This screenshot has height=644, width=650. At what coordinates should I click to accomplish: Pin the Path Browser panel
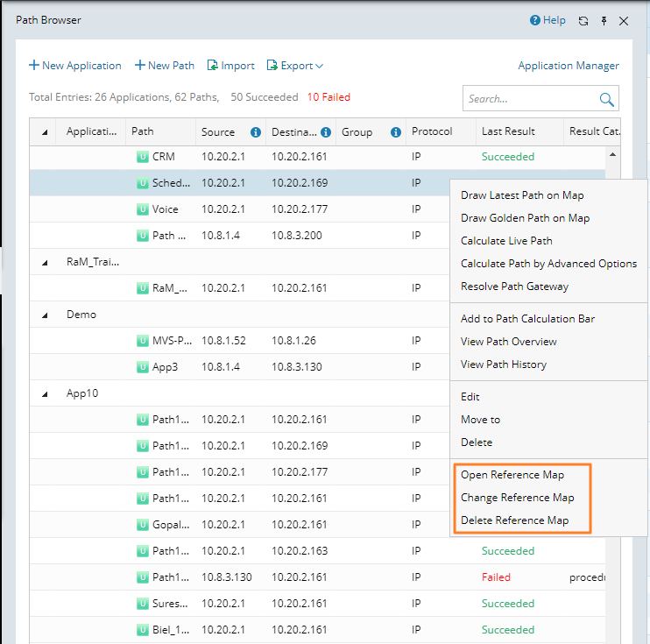604,21
